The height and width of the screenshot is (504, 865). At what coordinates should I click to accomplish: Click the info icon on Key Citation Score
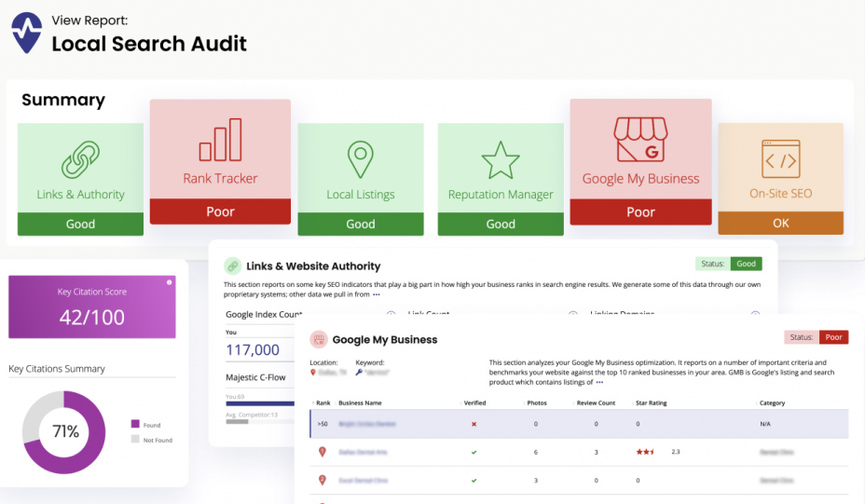pos(169,281)
